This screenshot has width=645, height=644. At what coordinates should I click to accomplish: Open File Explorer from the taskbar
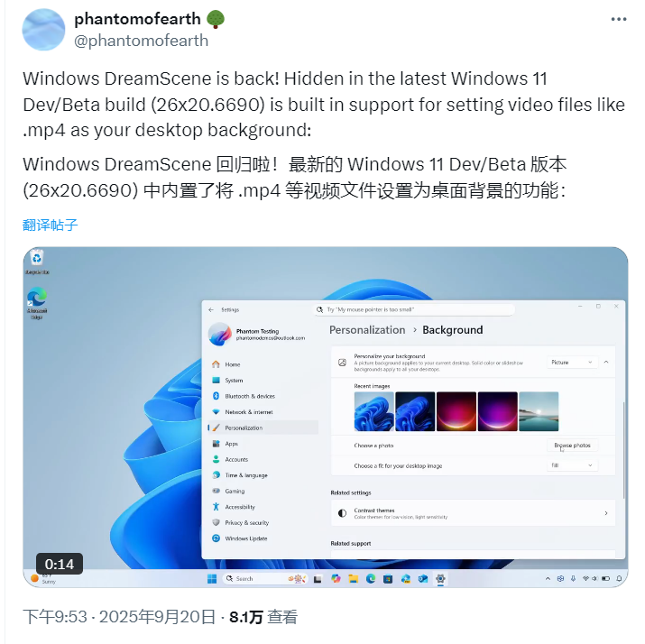coord(353,579)
